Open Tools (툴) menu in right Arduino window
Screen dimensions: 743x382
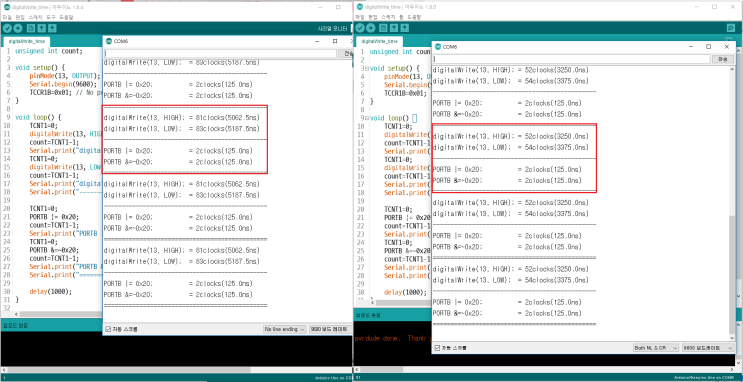(402, 17)
